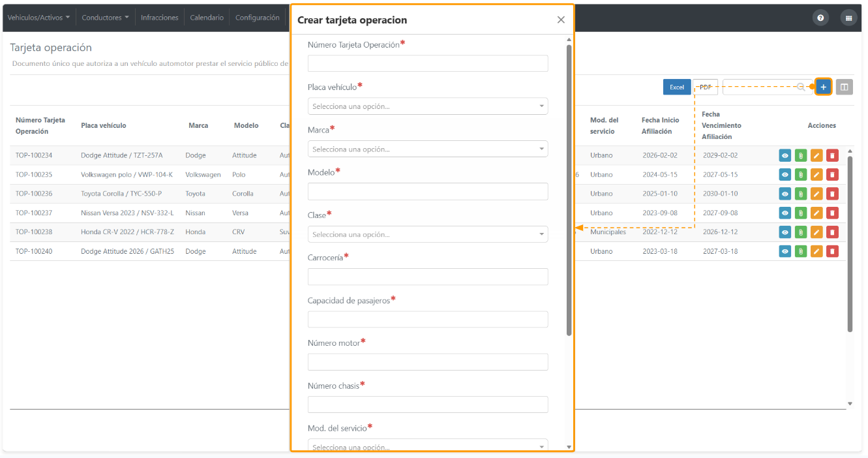Expand the Marca select field
This screenshot has width=868, height=458.
click(428, 149)
